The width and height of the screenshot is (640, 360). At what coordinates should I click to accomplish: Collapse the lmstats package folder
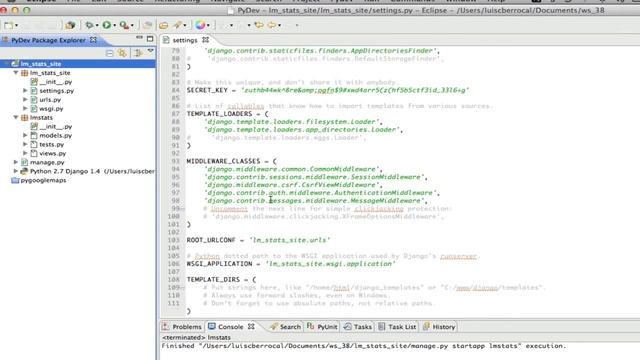(16, 118)
